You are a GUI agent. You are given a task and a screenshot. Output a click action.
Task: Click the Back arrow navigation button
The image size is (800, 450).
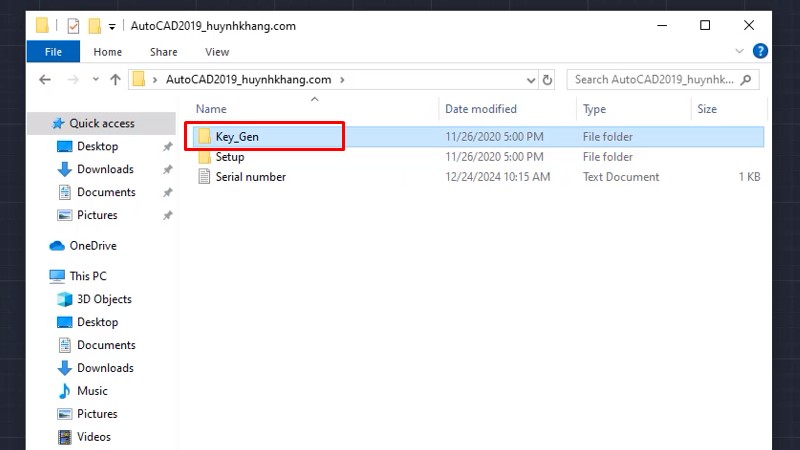point(45,79)
